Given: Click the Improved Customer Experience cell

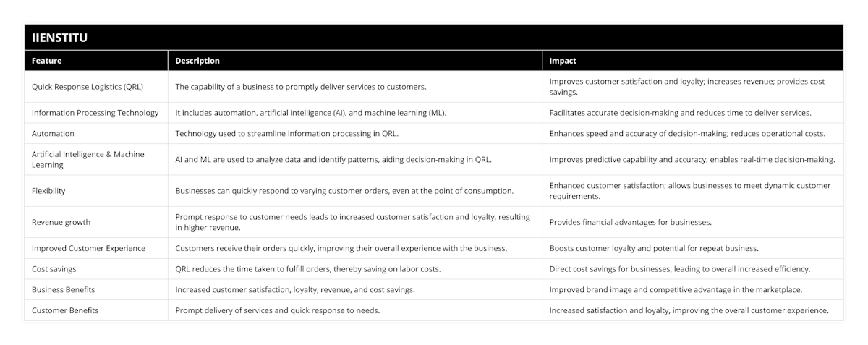Looking at the screenshot, I should pyautogui.click(x=88, y=248).
